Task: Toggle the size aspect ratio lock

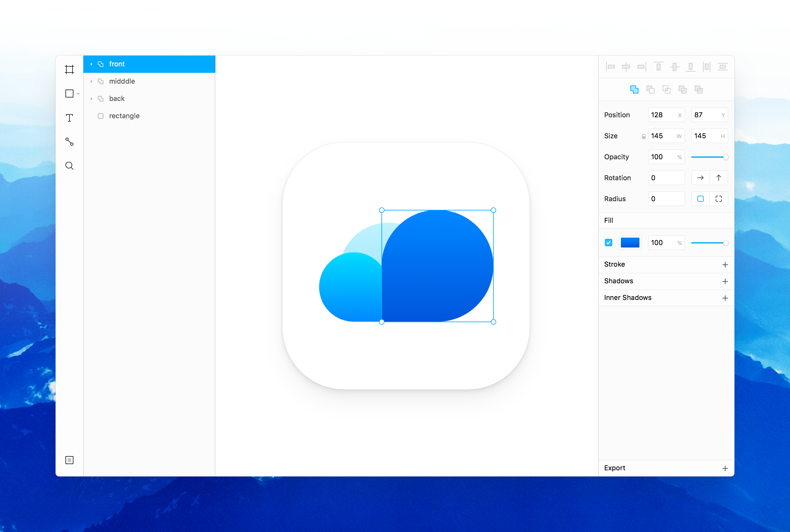Action: pyautogui.click(x=643, y=136)
